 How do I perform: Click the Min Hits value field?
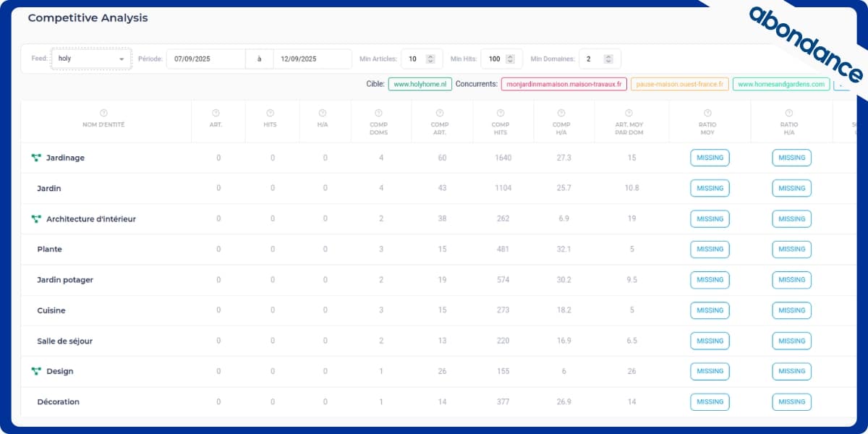pyautogui.click(x=501, y=59)
